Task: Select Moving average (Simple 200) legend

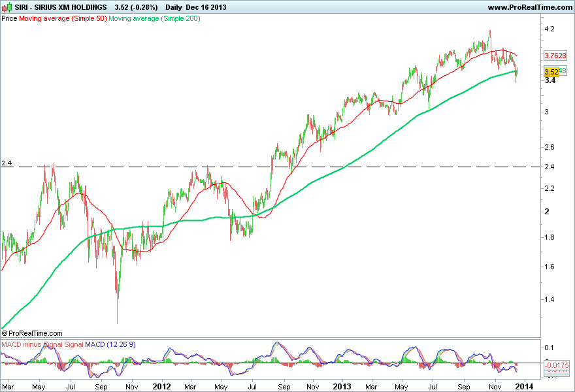Action: click(154, 18)
